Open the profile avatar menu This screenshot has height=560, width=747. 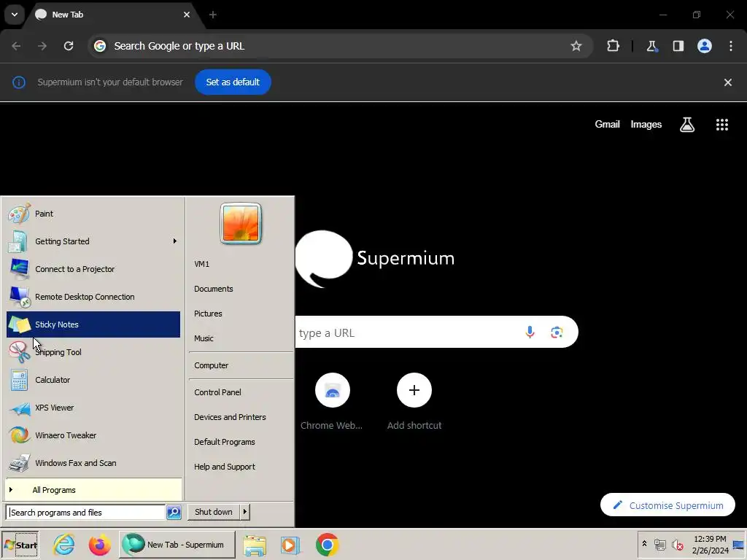(705, 46)
